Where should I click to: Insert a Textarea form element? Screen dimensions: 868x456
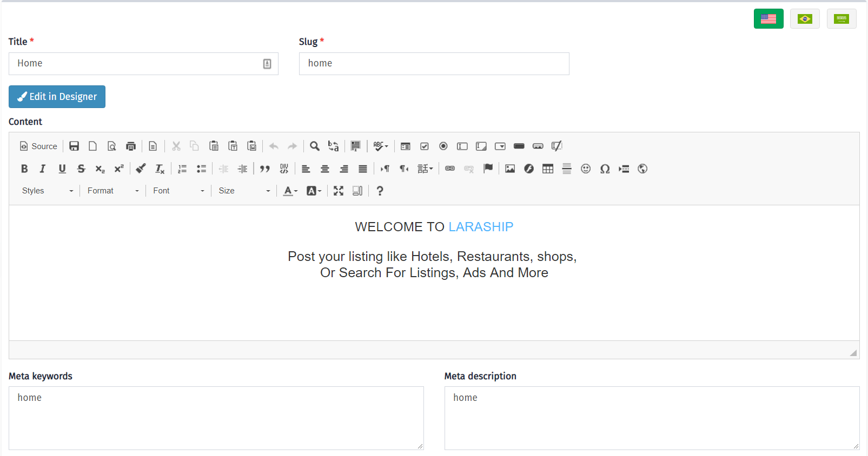pos(481,146)
